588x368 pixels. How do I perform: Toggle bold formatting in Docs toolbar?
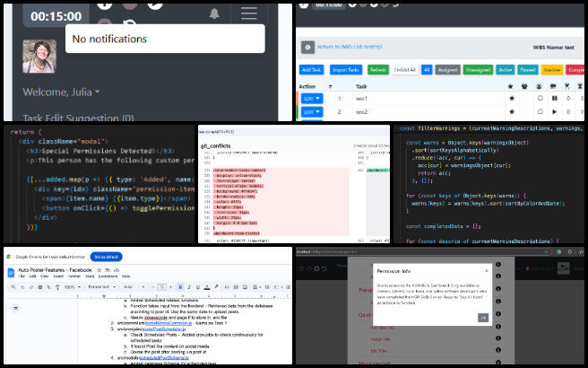[x=180, y=287]
